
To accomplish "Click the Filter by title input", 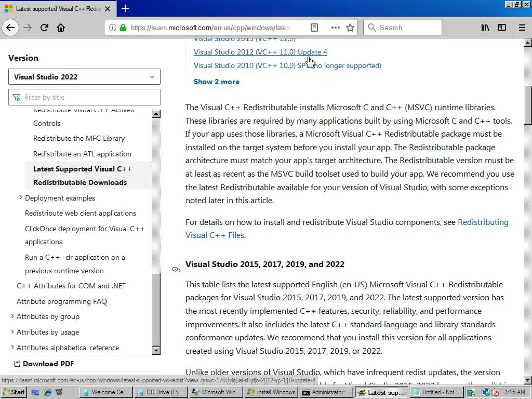I will tap(84, 97).
